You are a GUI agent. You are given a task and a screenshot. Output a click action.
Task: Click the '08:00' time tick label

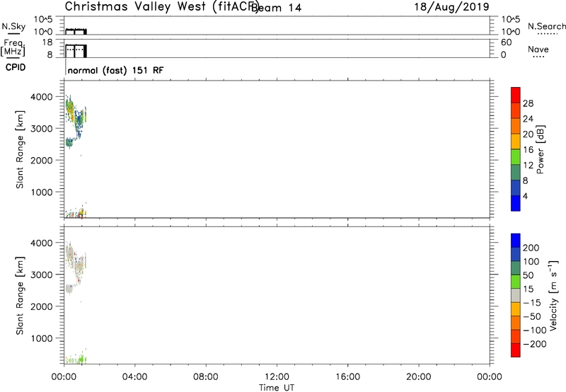pyautogui.click(x=205, y=377)
